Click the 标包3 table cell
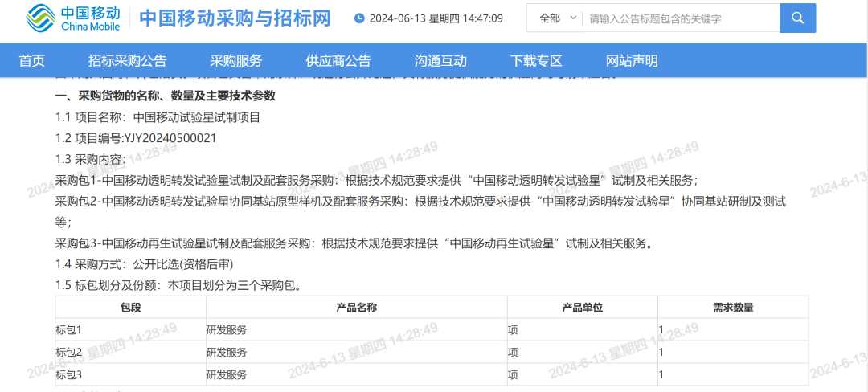 coord(131,374)
